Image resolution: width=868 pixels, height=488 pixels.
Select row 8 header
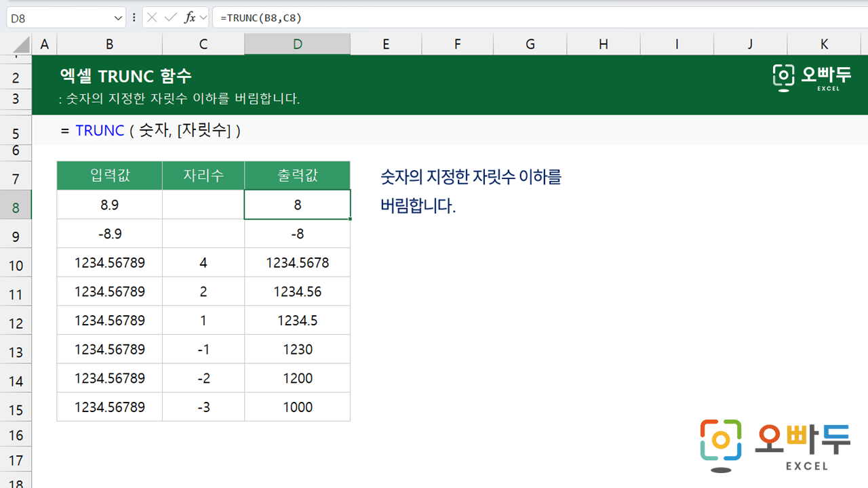pos(16,207)
